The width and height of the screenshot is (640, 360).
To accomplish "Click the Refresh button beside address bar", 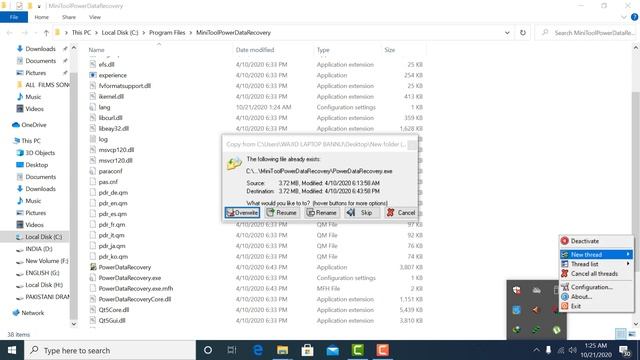I will [x=523, y=33].
